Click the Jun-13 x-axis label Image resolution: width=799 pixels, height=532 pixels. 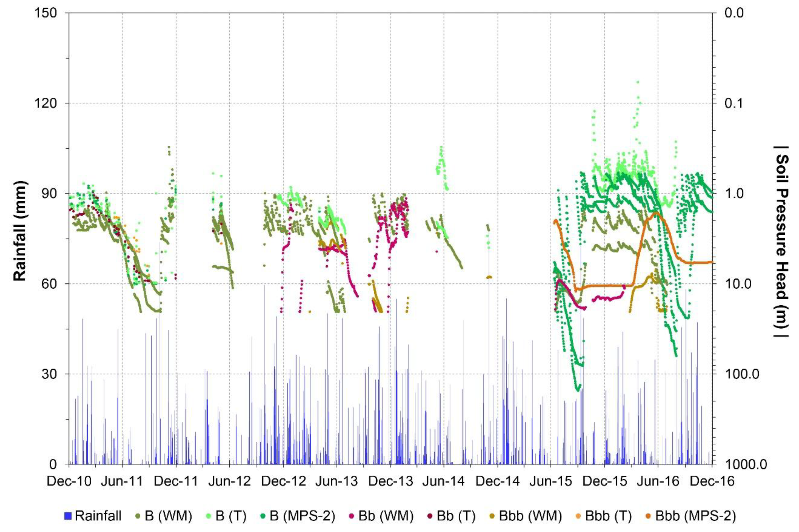pyautogui.click(x=336, y=481)
